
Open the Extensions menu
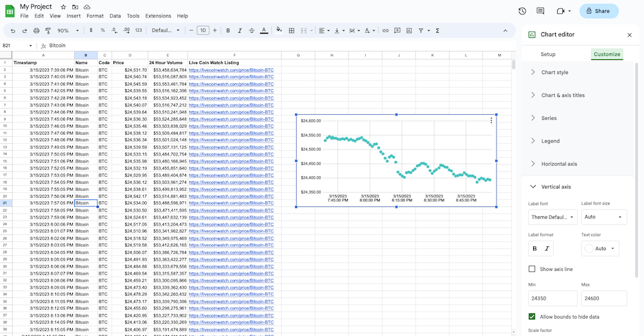[x=158, y=15]
